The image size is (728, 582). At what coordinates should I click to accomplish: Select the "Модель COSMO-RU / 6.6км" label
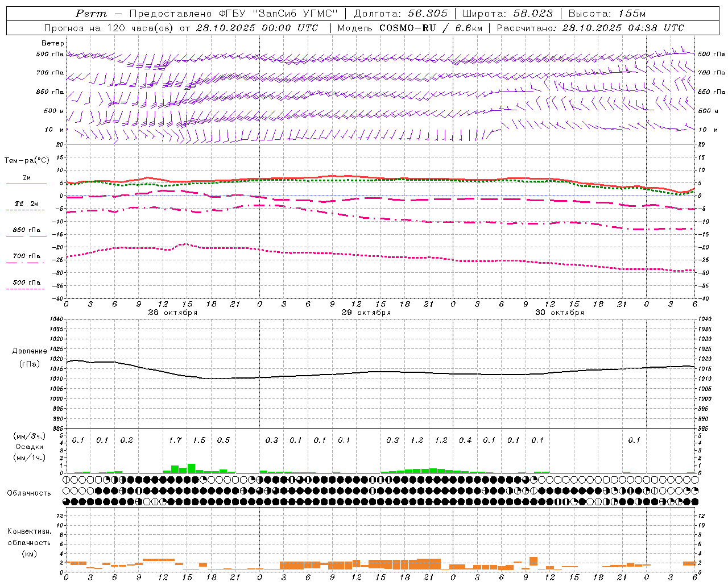coord(410,28)
